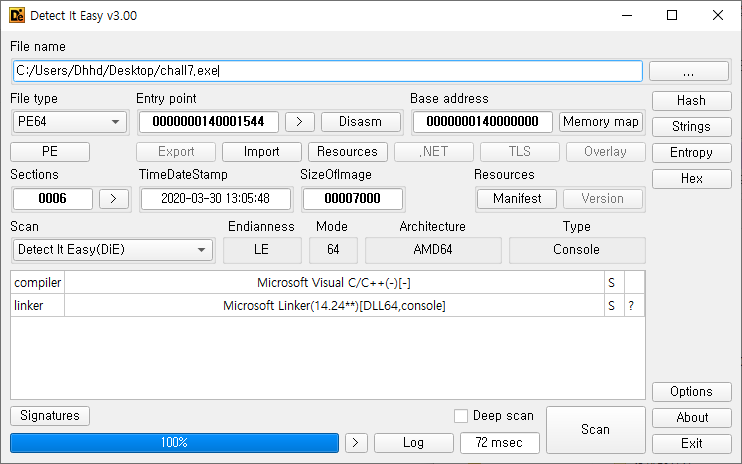Open the scan Log

point(414,443)
